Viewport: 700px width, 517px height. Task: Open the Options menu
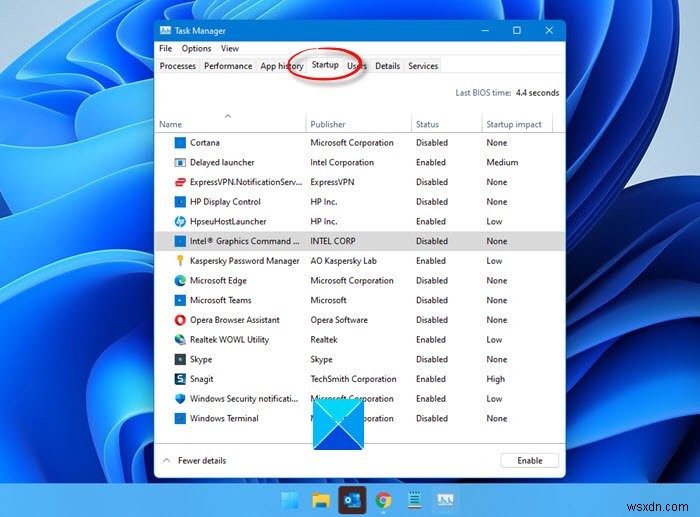pos(196,48)
